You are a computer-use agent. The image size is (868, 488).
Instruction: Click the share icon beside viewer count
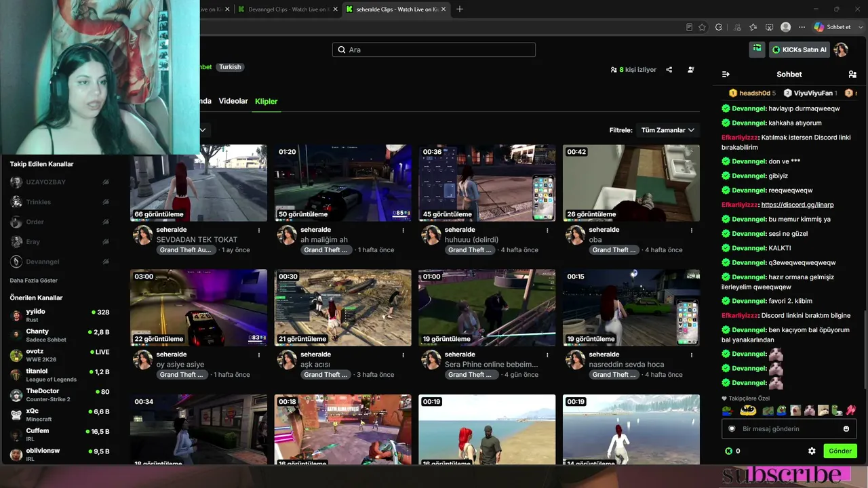click(669, 70)
